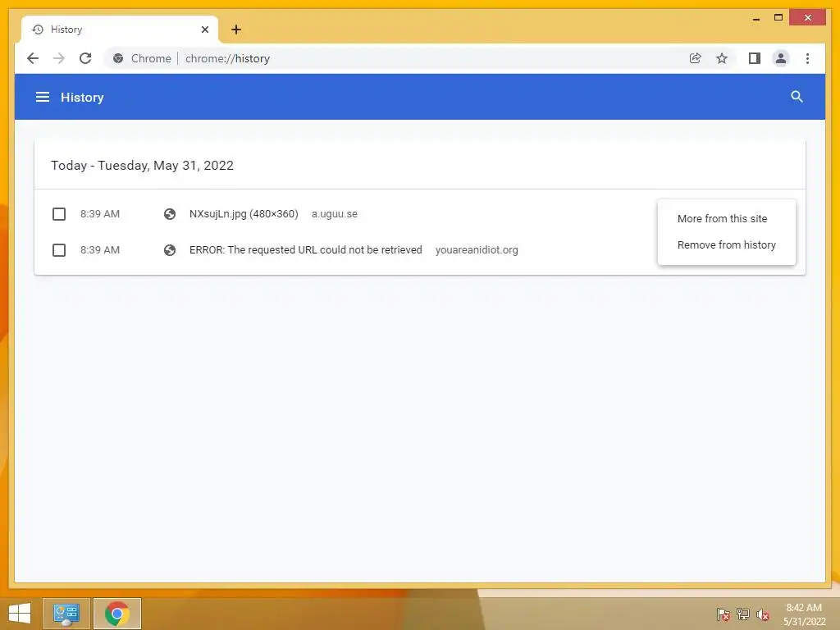Close the History tab
The image size is (840, 630).
pos(204,30)
